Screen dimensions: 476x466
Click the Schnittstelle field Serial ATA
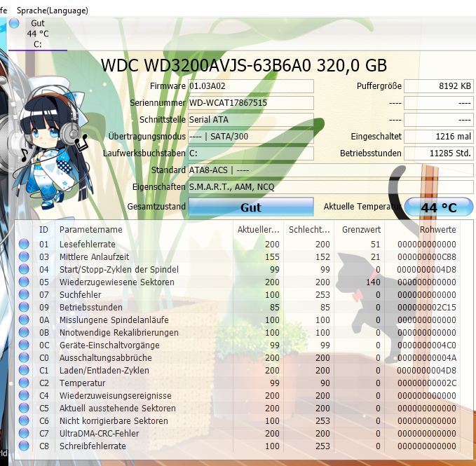pyautogui.click(x=251, y=120)
